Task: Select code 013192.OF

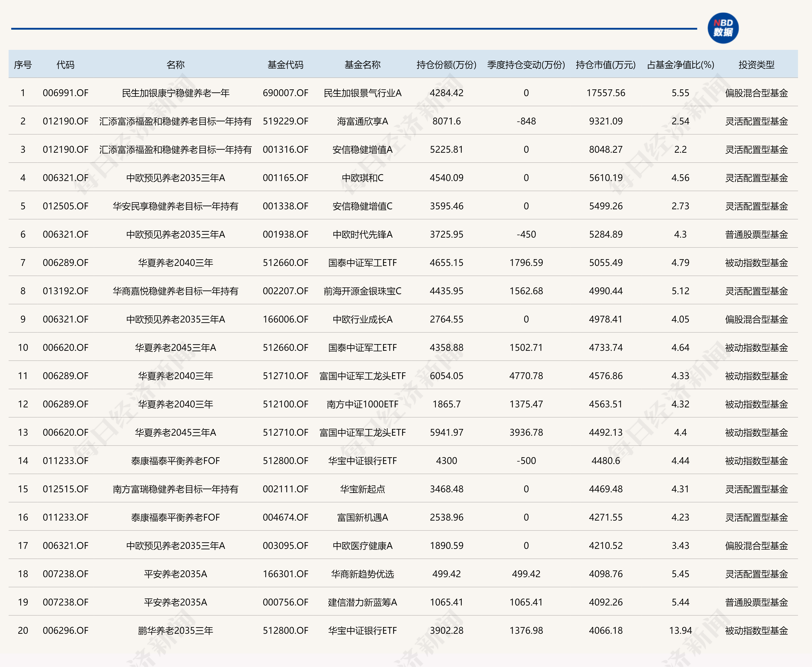Action: 65,291
